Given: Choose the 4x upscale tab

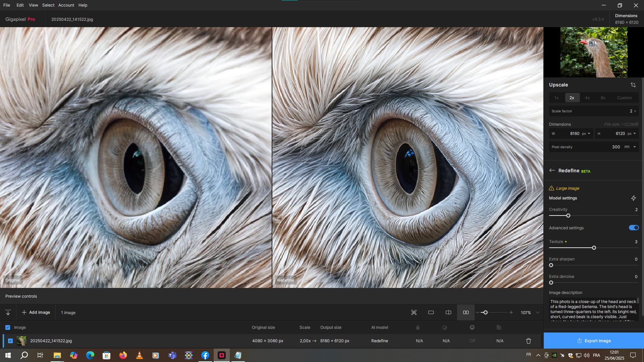Looking at the screenshot, I should click(x=587, y=98).
